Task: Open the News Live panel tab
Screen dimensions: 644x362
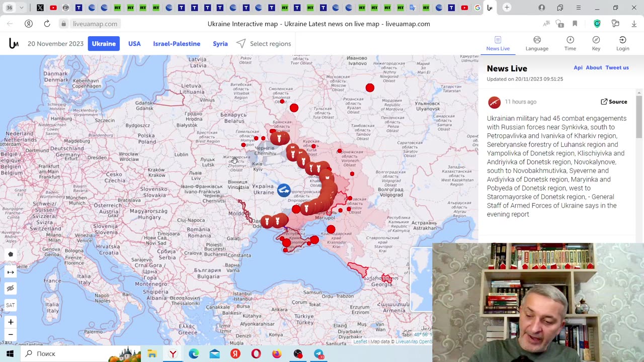Action: pos(498,43)
